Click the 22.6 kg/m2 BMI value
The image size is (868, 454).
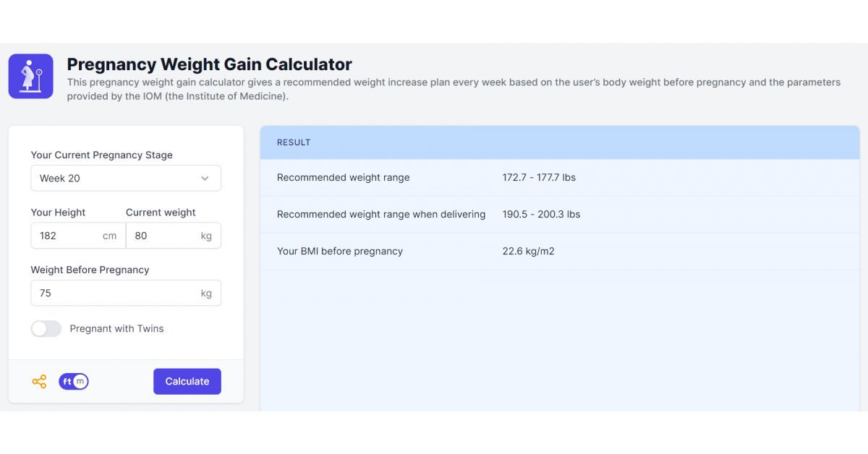[x=528, y=252]
